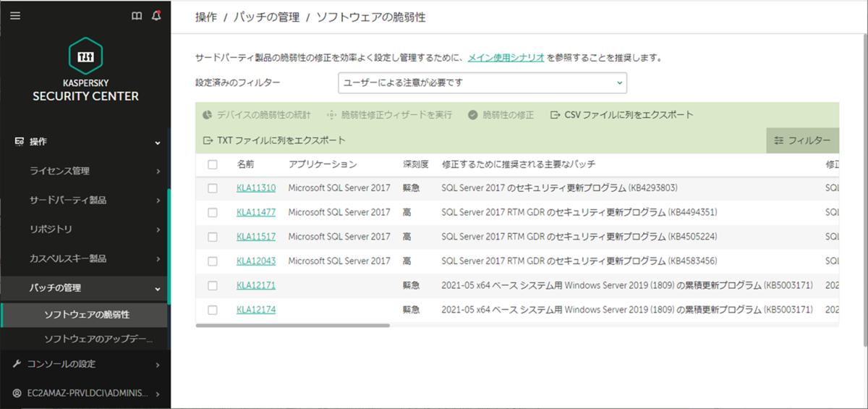
Task: Open vulnerability KLA12043 link
Action: 256,261
